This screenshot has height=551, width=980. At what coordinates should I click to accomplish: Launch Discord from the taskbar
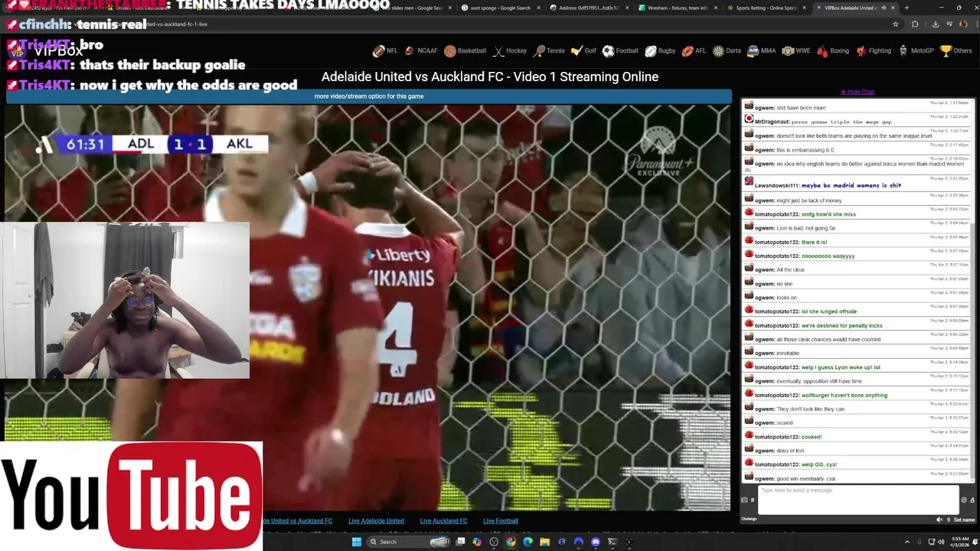pos(596,542)
